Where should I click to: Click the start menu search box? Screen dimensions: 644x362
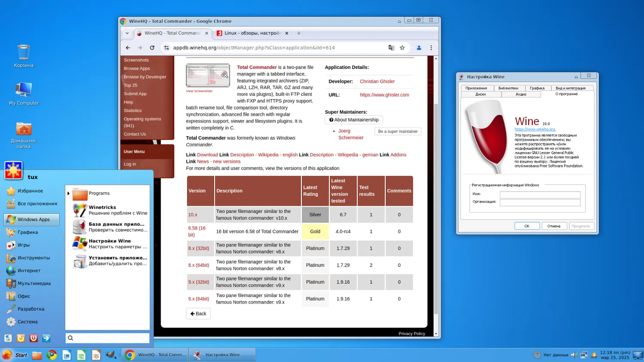tap(107, 338)
